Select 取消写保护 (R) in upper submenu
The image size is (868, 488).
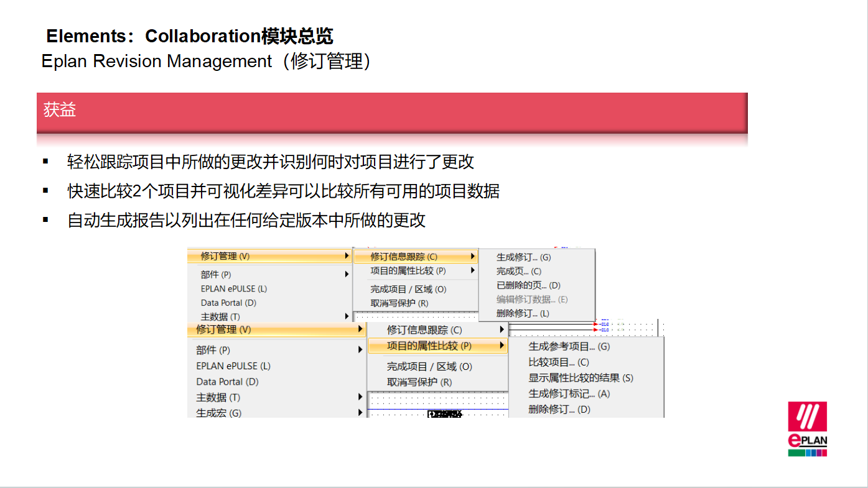click(x=399, y=303)
